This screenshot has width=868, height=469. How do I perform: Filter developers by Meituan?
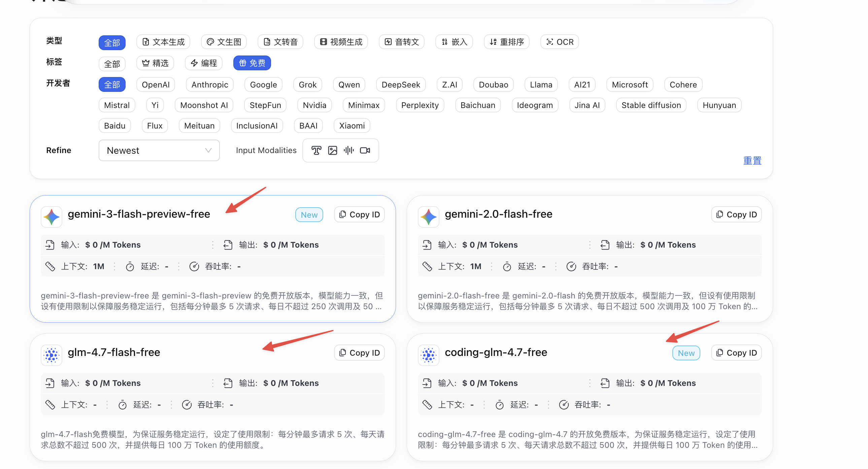(x=199, y=125)
